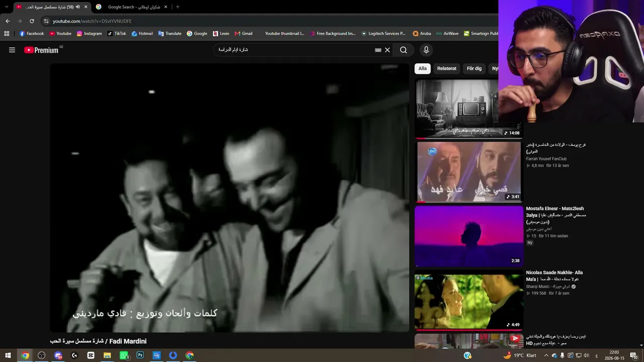Screen dimensions: 644x362
Task: Open Photoshop from the taskbar
Action: [x=140, y=355]
